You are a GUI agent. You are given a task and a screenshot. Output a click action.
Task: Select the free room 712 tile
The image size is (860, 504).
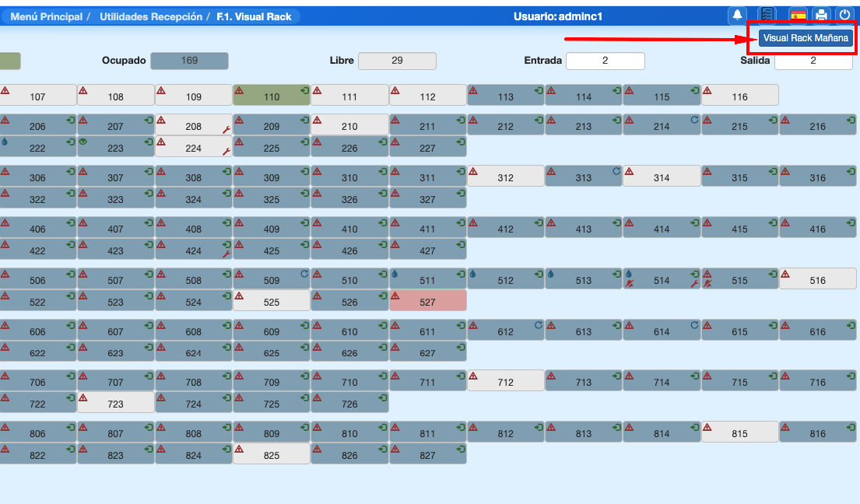[505, 381]
